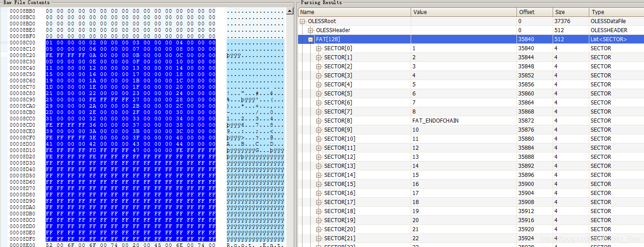Click offset 35840 in the FAT[128] row

coord(527,39)
